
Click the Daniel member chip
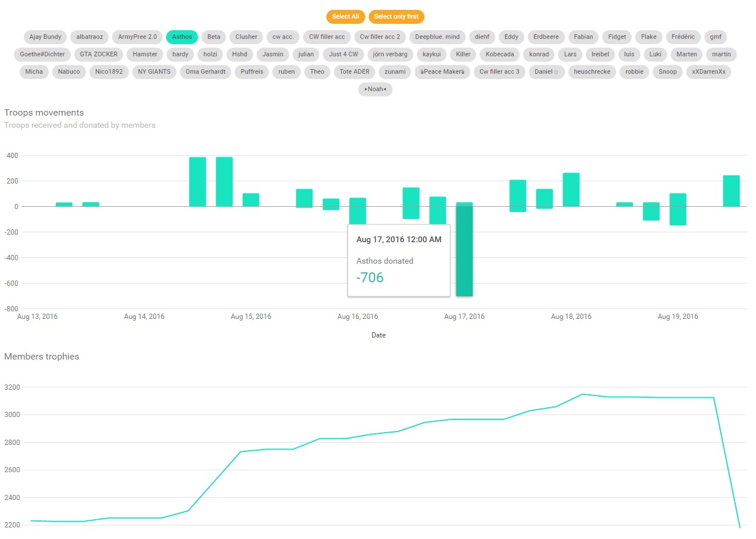pyautogui.click(x=546, y=72)
